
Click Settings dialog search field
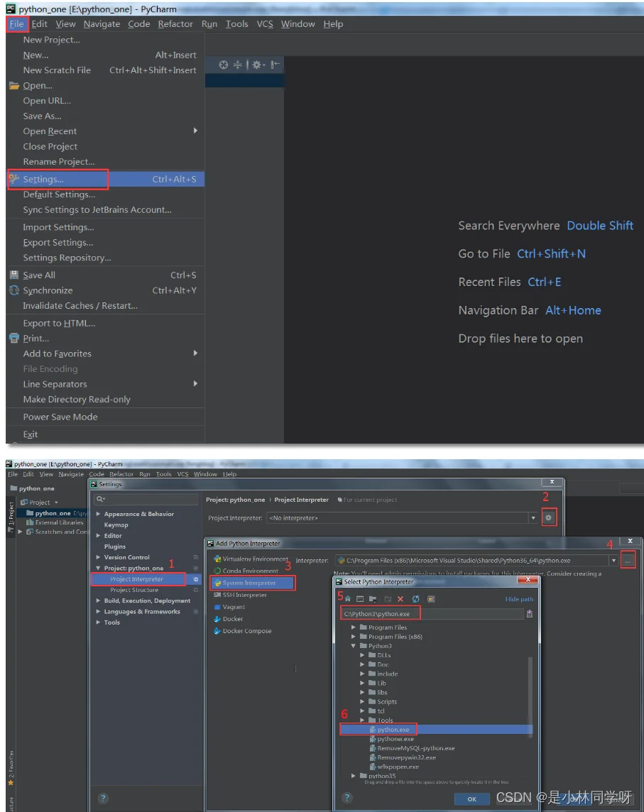(x=146, y=499)
